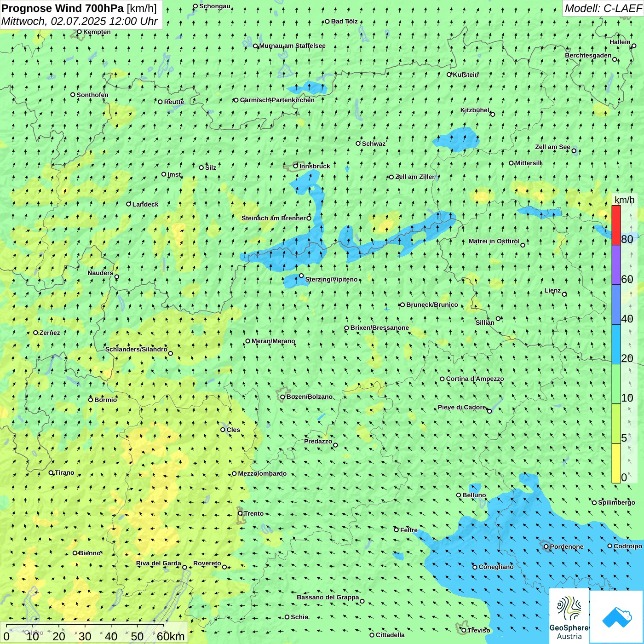Click the 'Berchtesgaden' label
This screenshot has height=644, width=644.
pyautogui.click(x=588, y=55)
